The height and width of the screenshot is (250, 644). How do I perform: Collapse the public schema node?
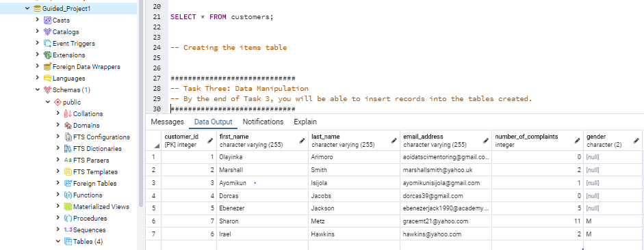tap(48, 102)
